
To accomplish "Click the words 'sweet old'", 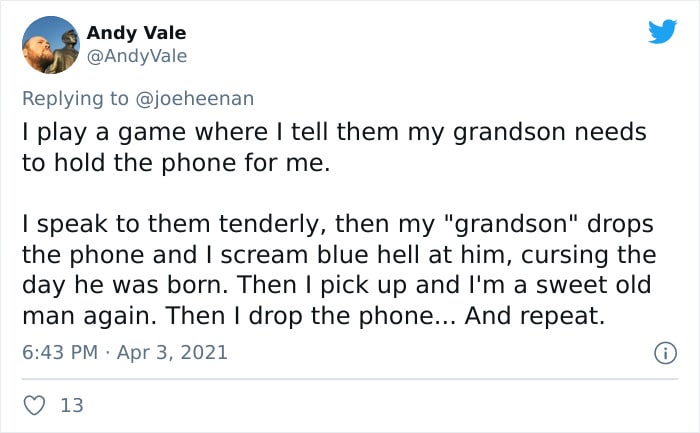I will coord(593,285).
